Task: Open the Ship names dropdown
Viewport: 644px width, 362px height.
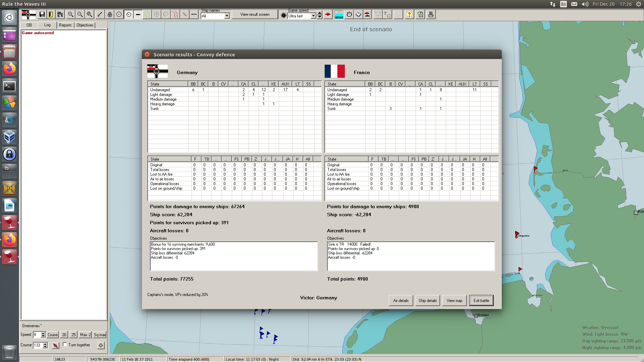Action: coord(227,16)
